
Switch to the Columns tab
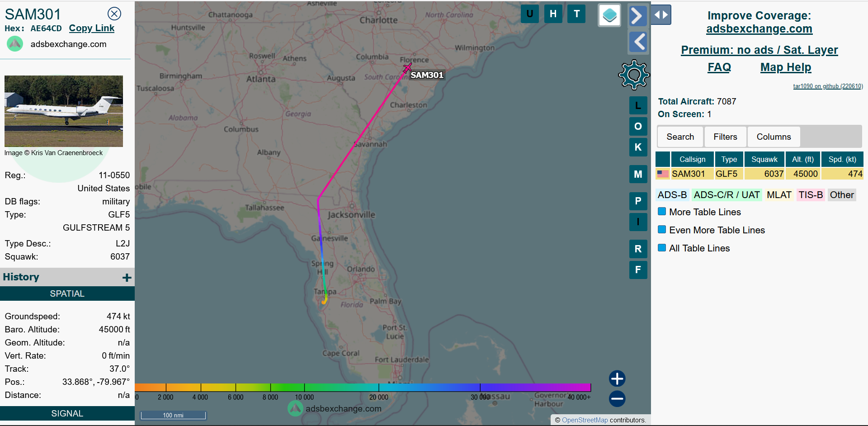point(774,137)
